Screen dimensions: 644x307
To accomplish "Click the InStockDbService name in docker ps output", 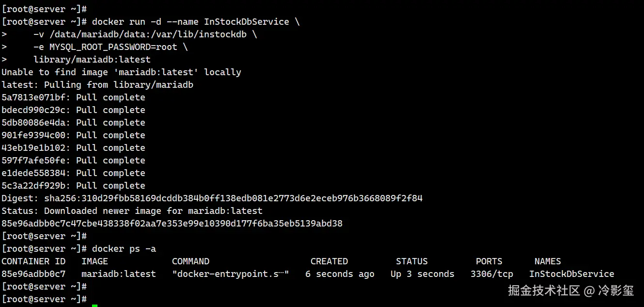I will pos(571,274).
